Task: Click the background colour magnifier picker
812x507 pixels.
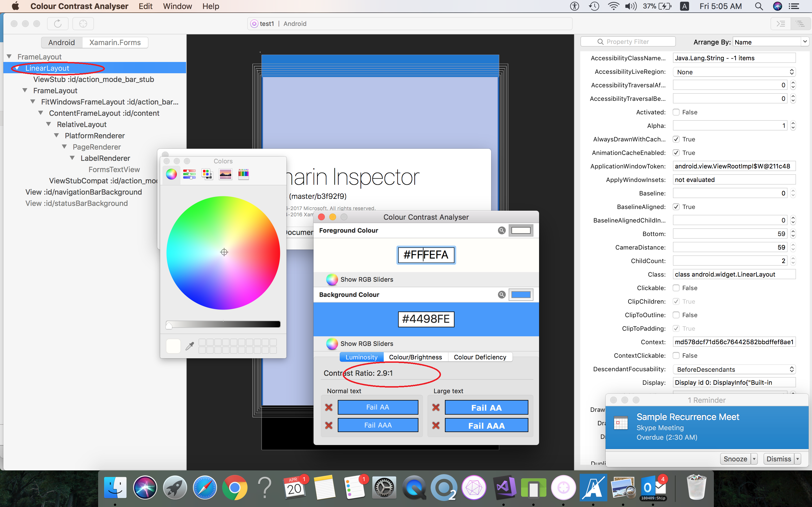Action: tap(502, 294)
